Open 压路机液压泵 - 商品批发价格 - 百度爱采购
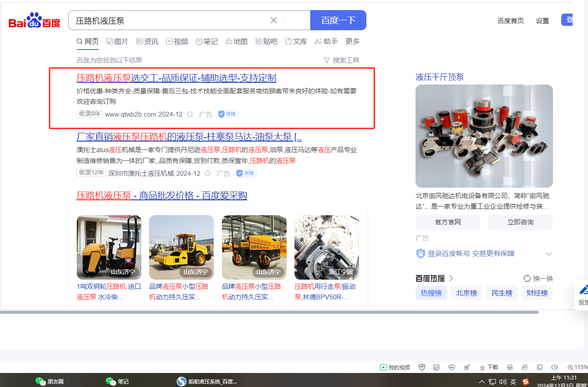Viewport: 588px width, 387px height. tap(162, 195)
